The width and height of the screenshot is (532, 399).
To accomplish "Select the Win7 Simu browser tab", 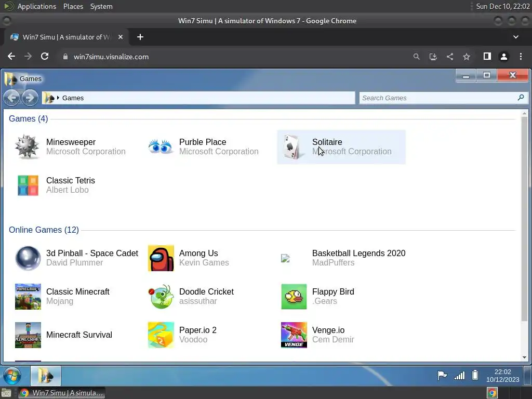I will [66, 37].
